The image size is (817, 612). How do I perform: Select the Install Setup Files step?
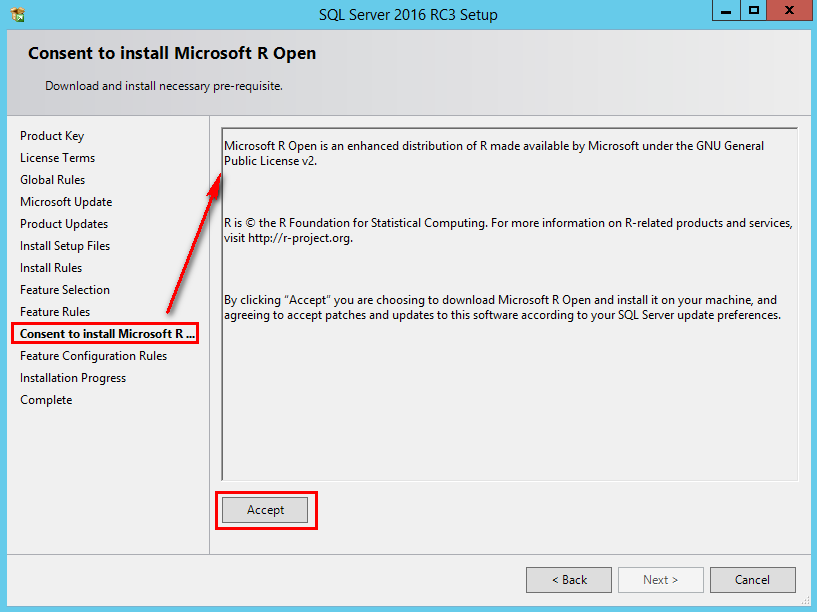coord(65,246)
